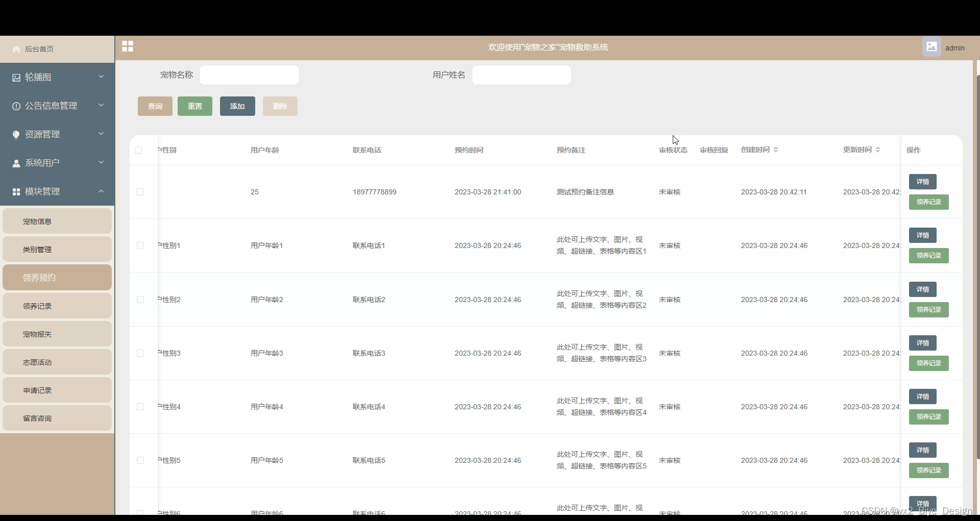Click 领养记录 button in the 联系电话3 row
Screen dimensions: 980x521
(929, 363)
